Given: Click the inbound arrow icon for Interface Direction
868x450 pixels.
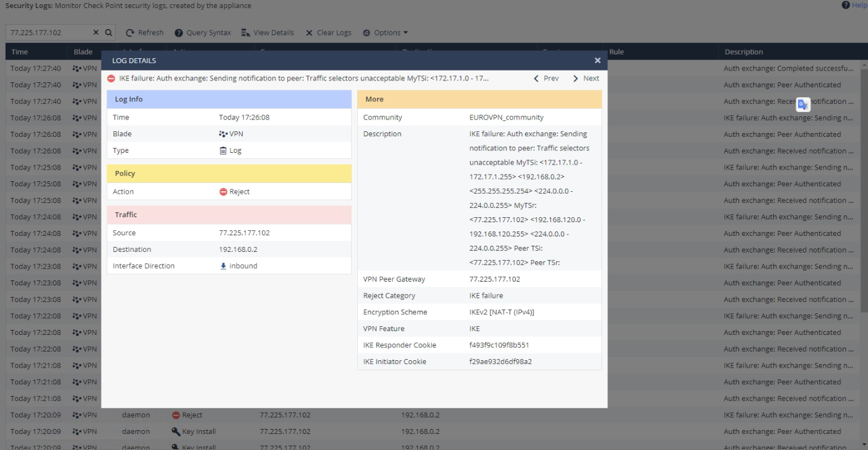Looking at the screenshot, I should tap(224, 265).
